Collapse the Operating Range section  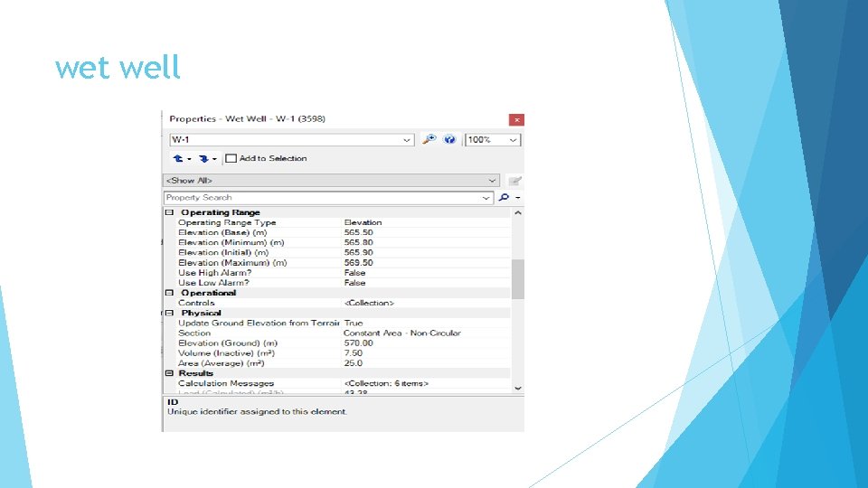169,212
